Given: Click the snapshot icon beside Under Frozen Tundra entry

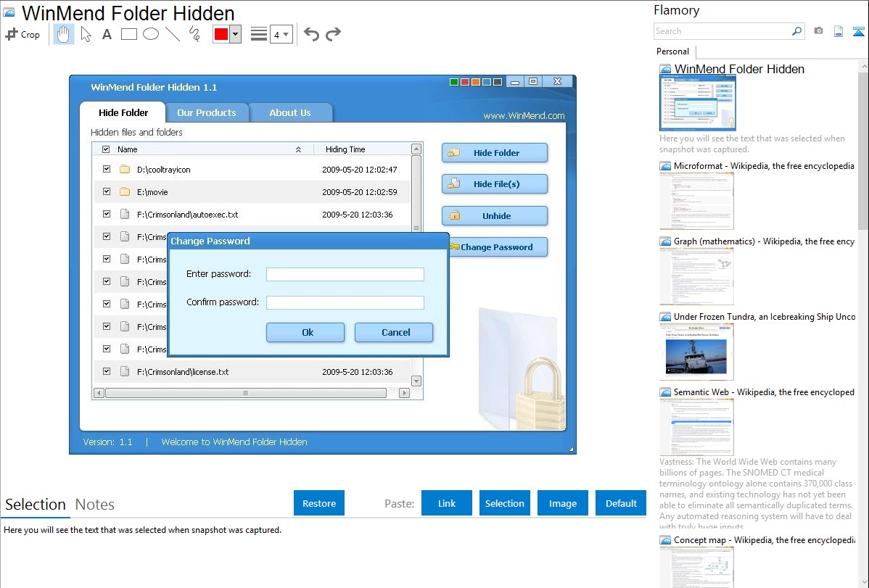Looking at the screenshot, I should pyautogui.click(x=665, y=317).
